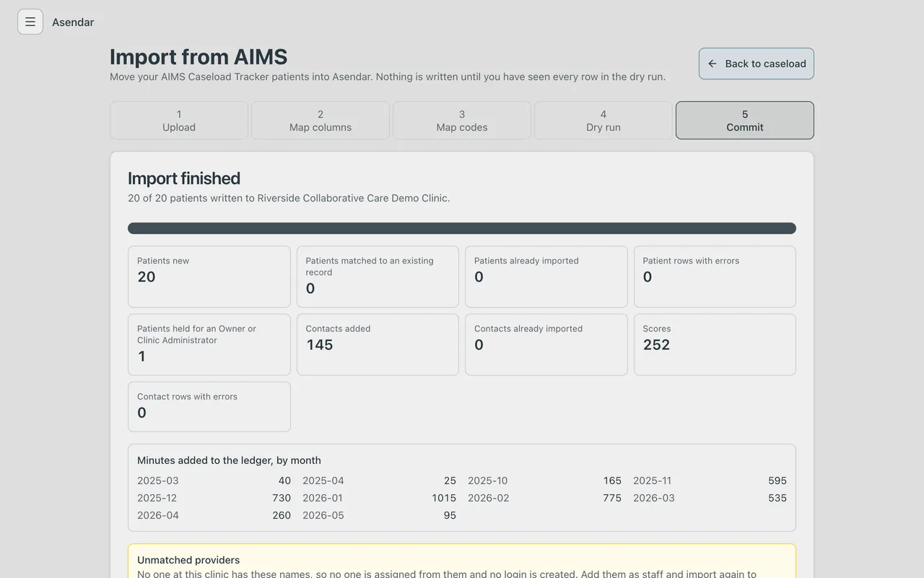Click the 2026-02 month entry
This screenshot has width=924, height=578.
pyautogui.click(x=544, y=498)
